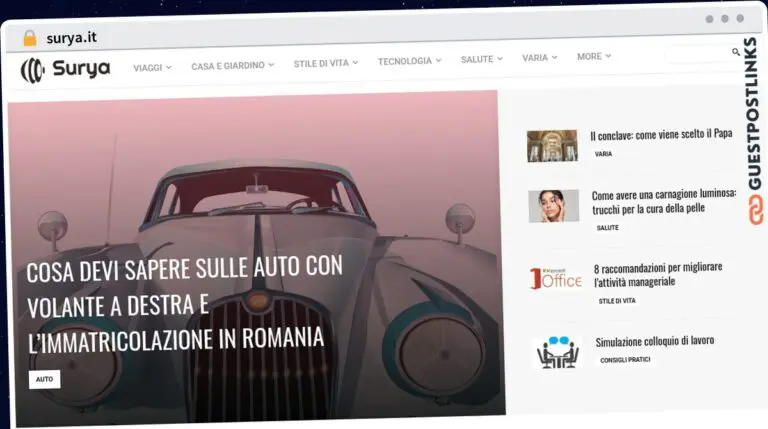Click the STILE DI VITA article tag
Viewport: 768px width, 429px height.
pyautogui.click(x=617, y=301)
